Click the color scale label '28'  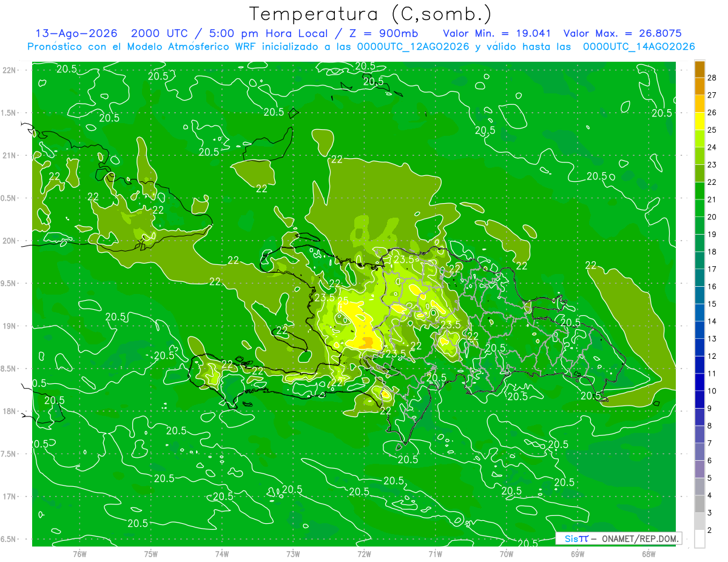(712, 78)
